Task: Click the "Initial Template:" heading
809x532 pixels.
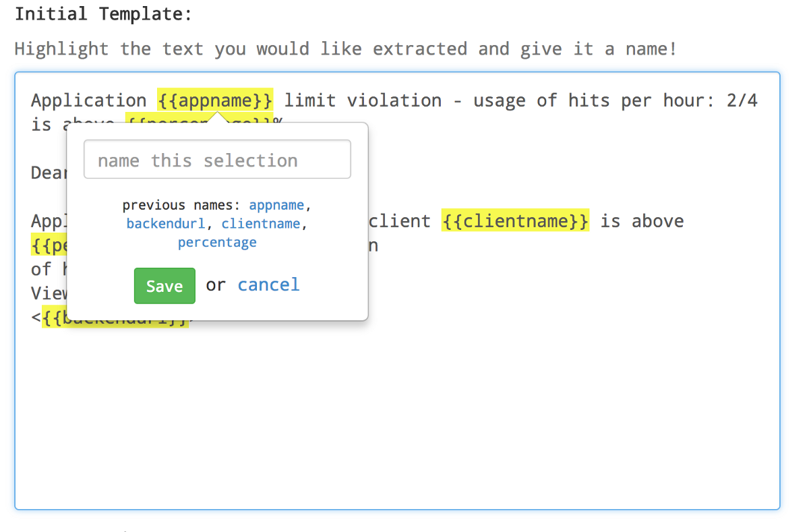Action: pyautogui.click(x=103, y=14)
